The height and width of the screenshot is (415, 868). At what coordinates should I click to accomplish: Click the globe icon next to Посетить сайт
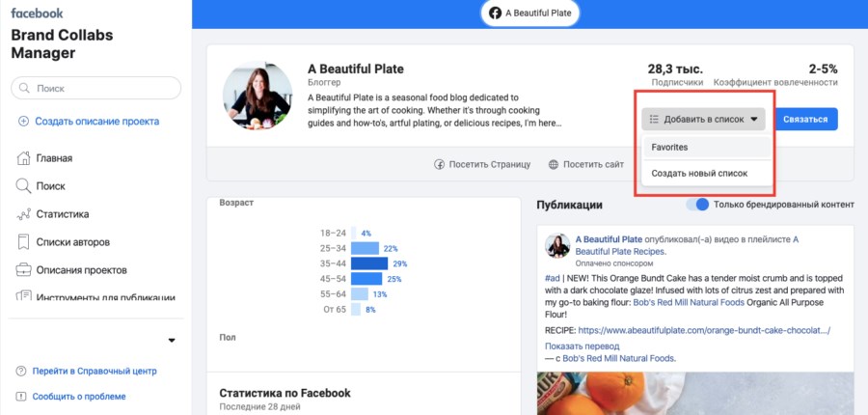[x=554, y=165]
